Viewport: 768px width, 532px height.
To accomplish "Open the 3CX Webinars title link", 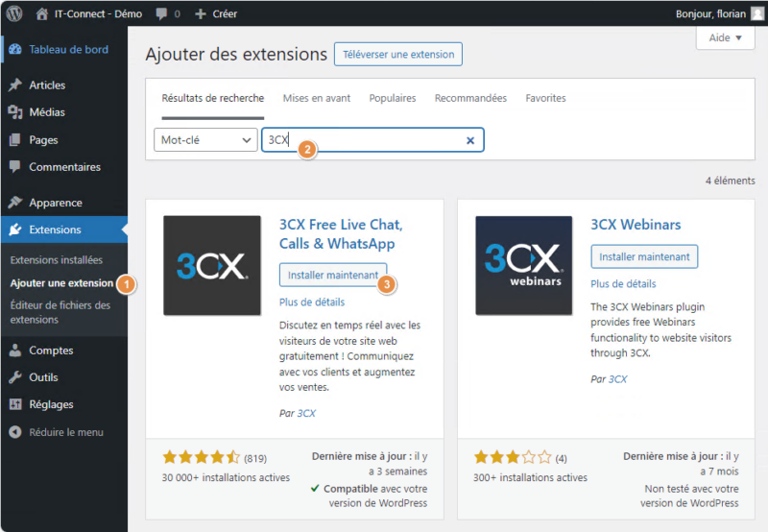I will point(636,225).
